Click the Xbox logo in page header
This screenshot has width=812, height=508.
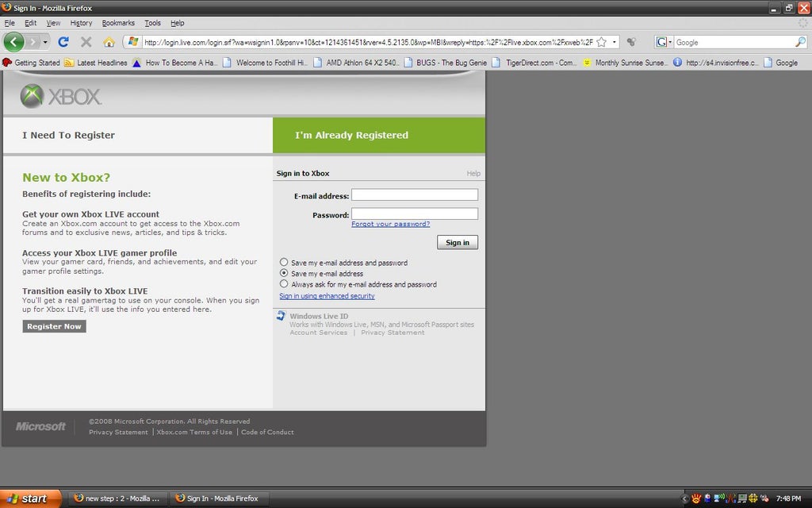(61, 97)
